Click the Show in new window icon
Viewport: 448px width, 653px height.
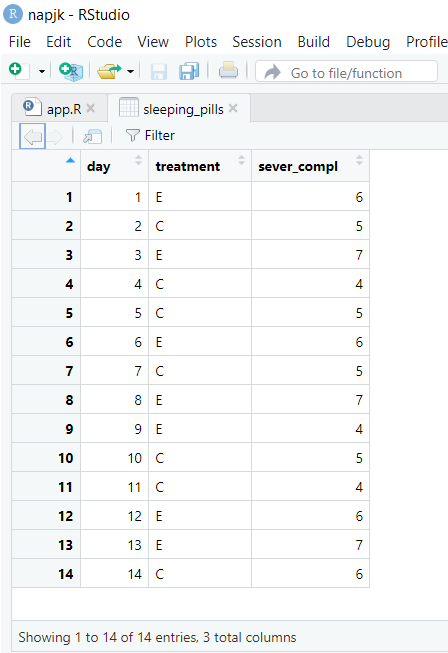pyautogui.click(x=92, y=136)
